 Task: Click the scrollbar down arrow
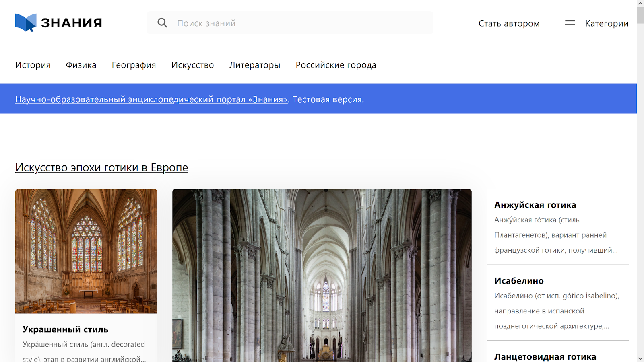click(640, 358)
